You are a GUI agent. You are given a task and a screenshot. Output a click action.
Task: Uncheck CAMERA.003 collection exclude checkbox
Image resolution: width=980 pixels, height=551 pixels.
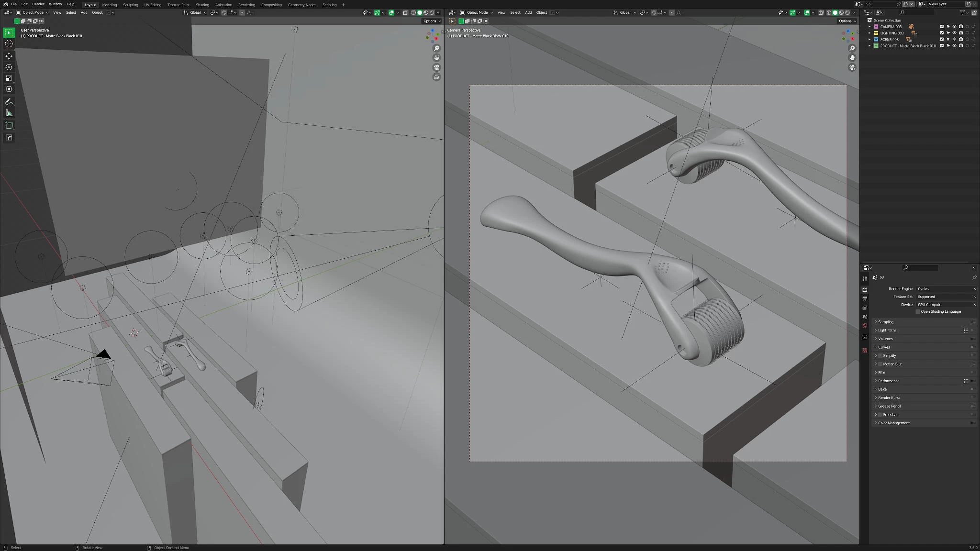pos(942,27)
